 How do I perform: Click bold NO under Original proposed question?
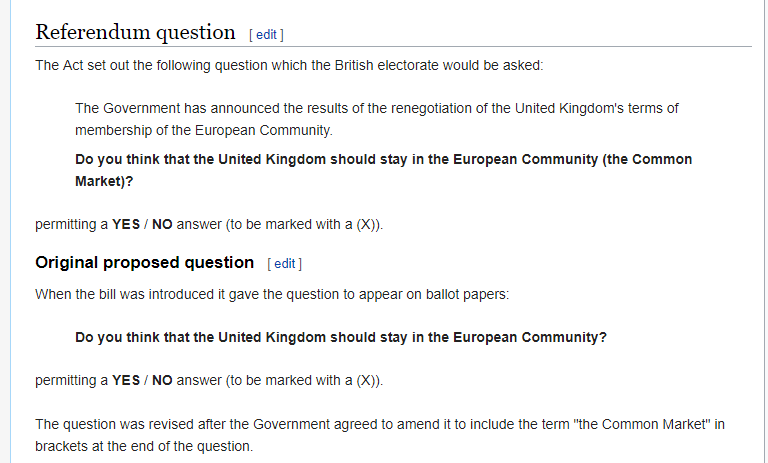tap(162, 381)
